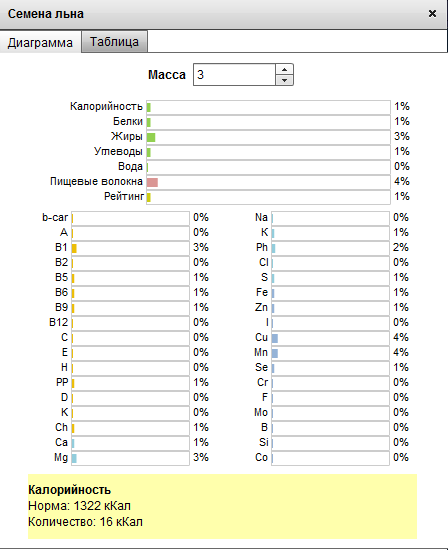Select the Калорийность progress bar
Viewport: 448px width, 550px height.
point(268,107)
